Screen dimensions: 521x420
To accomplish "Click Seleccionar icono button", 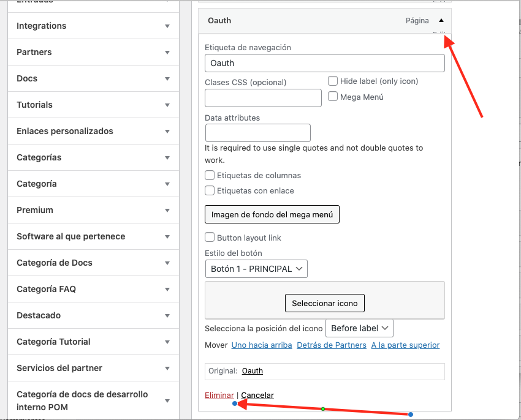I will point(325,303).
